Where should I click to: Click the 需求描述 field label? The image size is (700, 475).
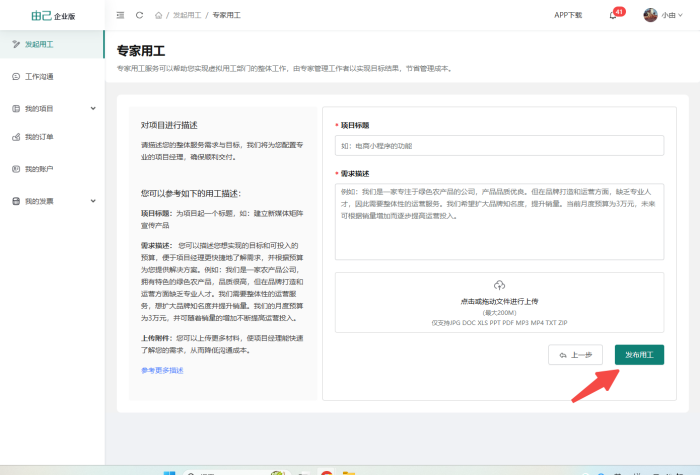point(355,174)
